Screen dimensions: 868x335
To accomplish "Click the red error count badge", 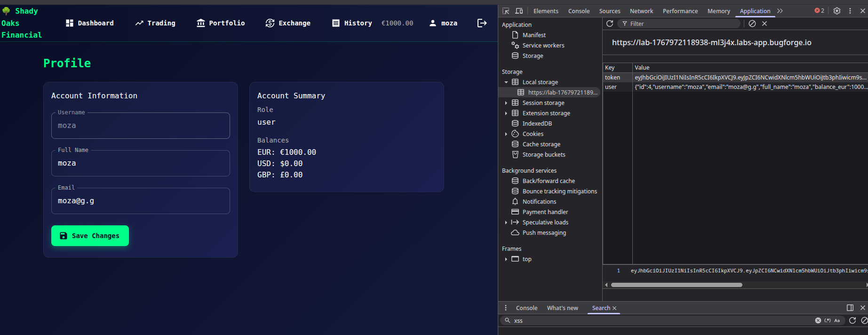I will coord(819,11).
